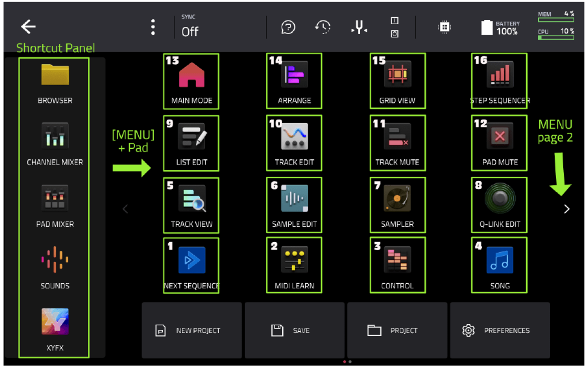Screen dimensions: 588x370
Task: Open the Channel Mixer shortcut
Action: click(55, 144)
